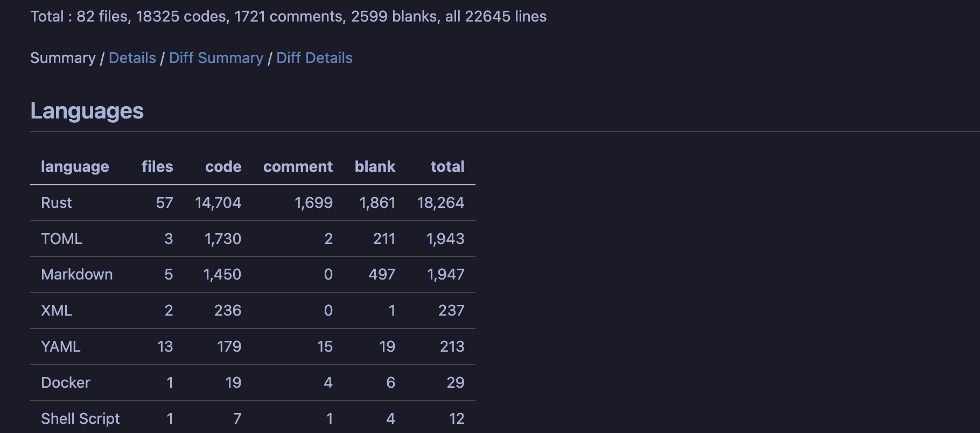Click the total column header
Image resolution: width=980 pixels, height=433 pixels.
(x=447, y=167)
